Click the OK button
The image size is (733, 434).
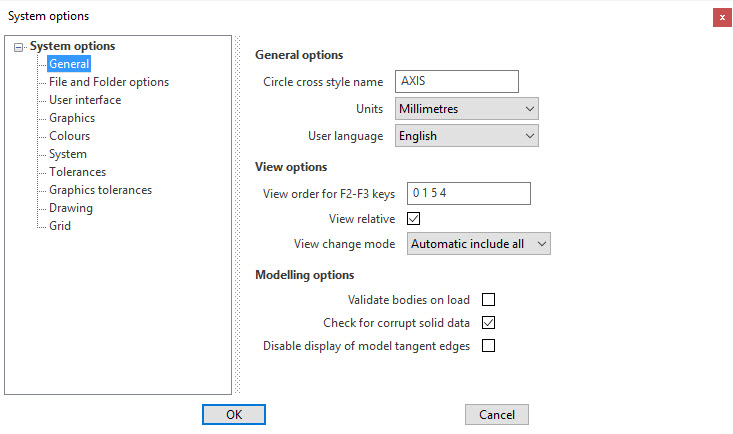pos(234,415)
